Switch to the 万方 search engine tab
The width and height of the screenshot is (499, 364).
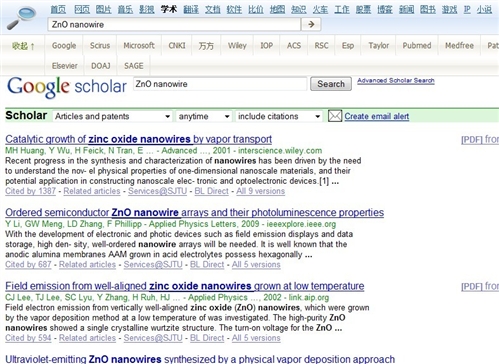[206, 46]
